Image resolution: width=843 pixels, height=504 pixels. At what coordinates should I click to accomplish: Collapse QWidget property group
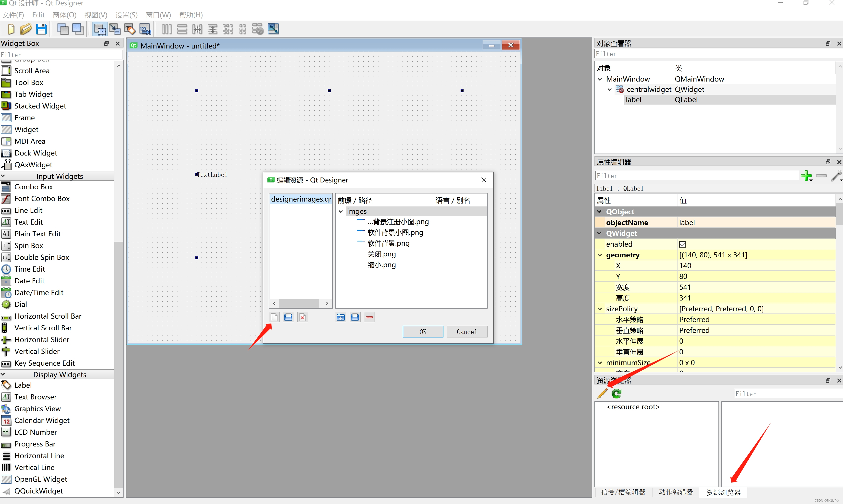click(x=600, y=233)
